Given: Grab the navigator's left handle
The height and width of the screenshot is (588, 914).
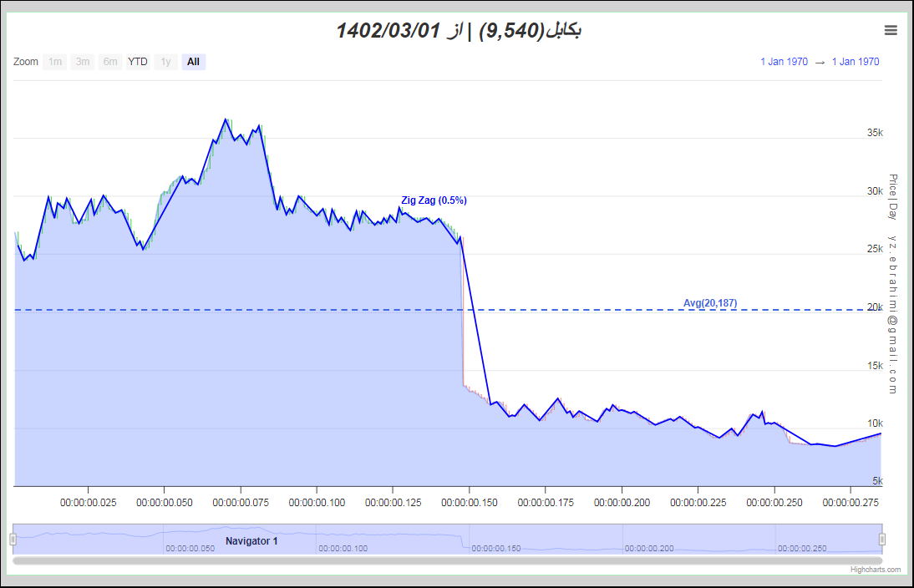Looking at the screenshot, I should tap(13, 539).
